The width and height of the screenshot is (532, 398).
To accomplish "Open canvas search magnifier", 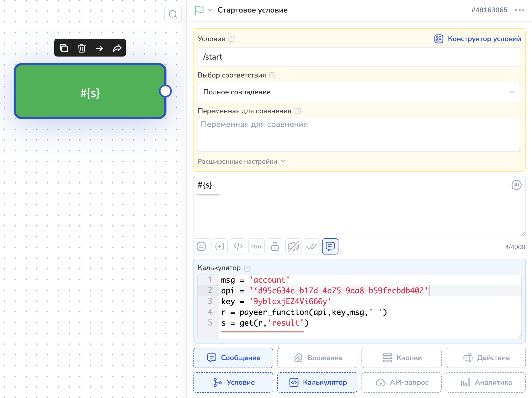I will tap(173, 14).
